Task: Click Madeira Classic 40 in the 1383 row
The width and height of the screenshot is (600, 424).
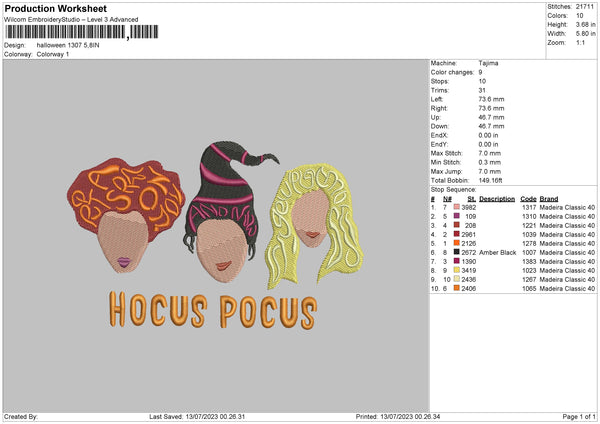Action: [567, 261]
